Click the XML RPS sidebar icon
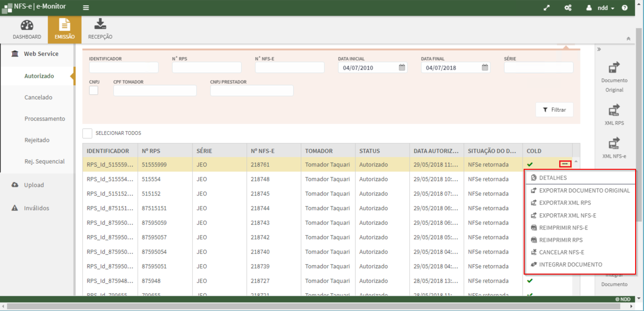This screenshot has width=644, height=311. click(614, 110)
